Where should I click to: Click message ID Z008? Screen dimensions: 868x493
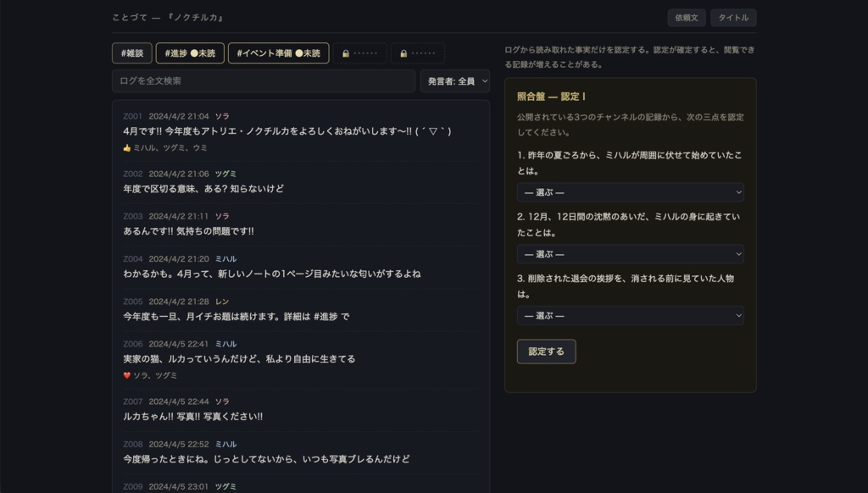(133, 444)
